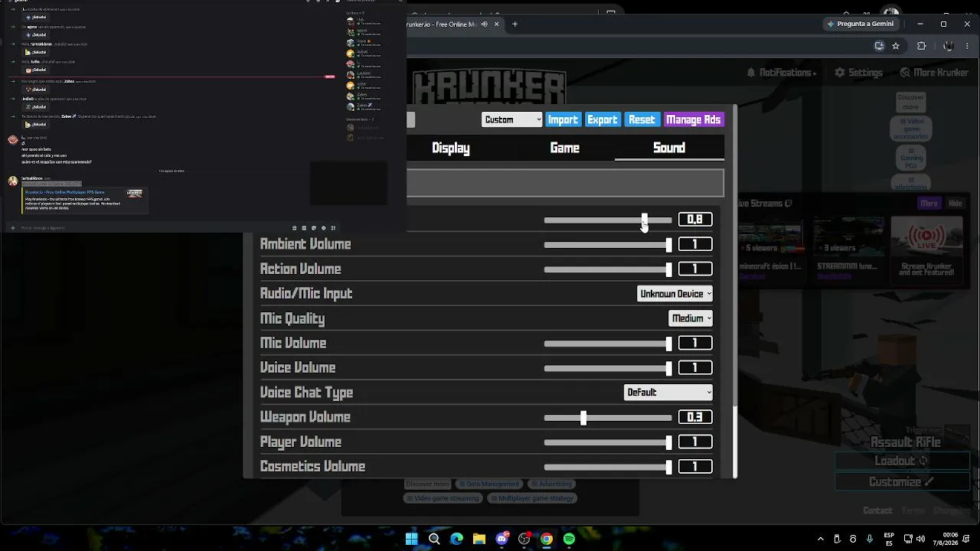Click the Action Volume value box
This screenshot has height=551, width=980.
pos(695,269)
